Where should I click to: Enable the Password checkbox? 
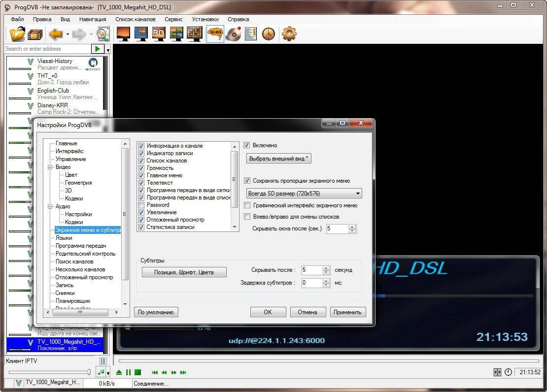click(141, 205)
